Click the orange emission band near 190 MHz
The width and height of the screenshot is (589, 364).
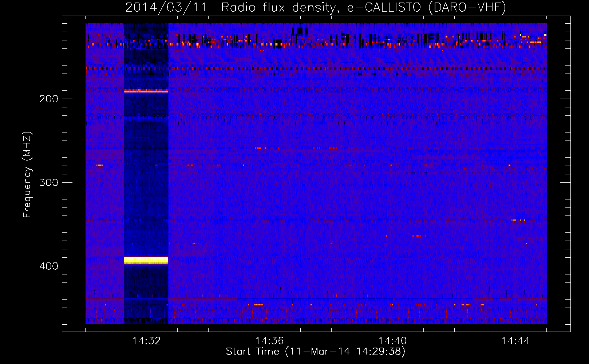point(146,91)
